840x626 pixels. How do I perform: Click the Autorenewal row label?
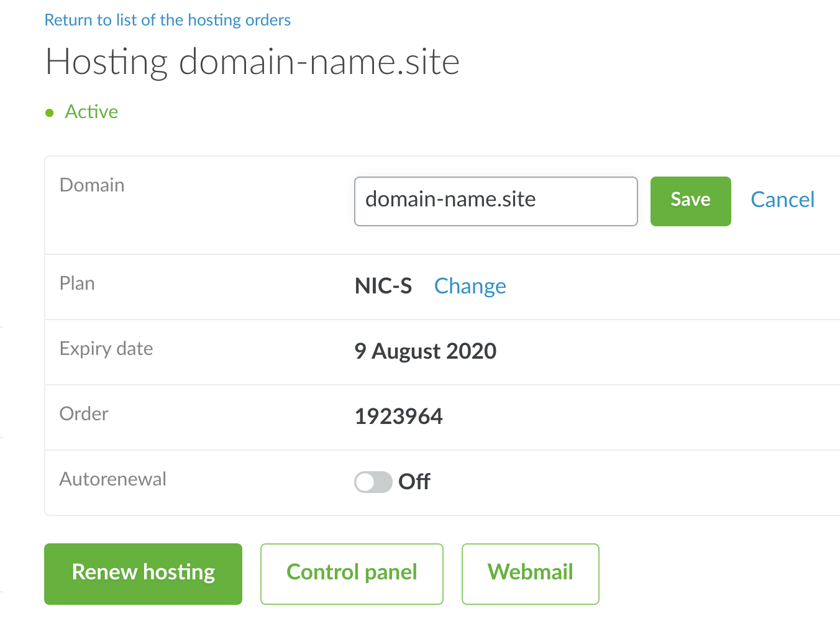point(113,479)
